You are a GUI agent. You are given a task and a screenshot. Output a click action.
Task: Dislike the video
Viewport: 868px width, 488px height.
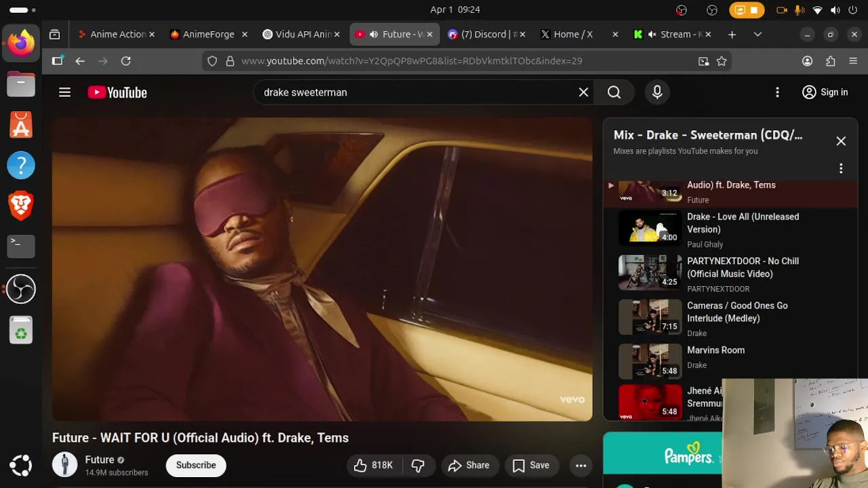[418, 465]
